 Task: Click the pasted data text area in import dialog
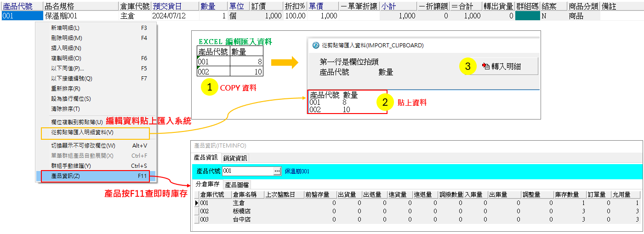347,103
